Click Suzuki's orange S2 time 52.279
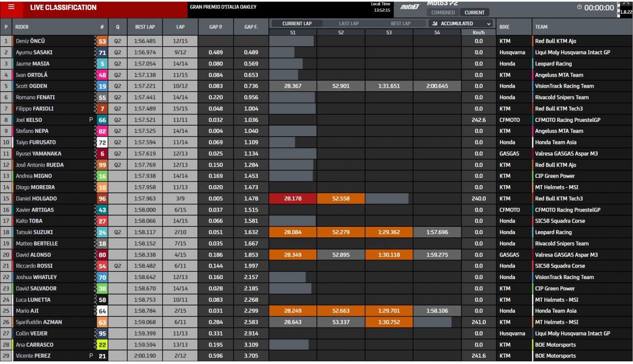Image resolution: width=633 pixels, height=364 pixels. tap(341, 232)
